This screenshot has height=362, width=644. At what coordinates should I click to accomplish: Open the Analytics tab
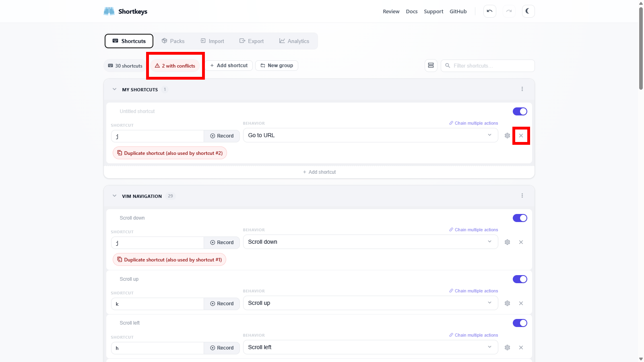pyautogui.click(x=294, y=41)
